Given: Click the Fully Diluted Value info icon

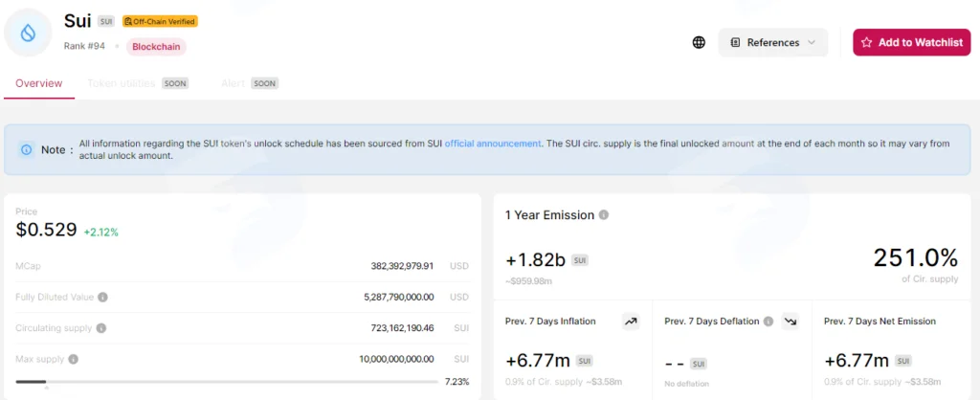Looking at the screenshot, I should click(102, 297).
